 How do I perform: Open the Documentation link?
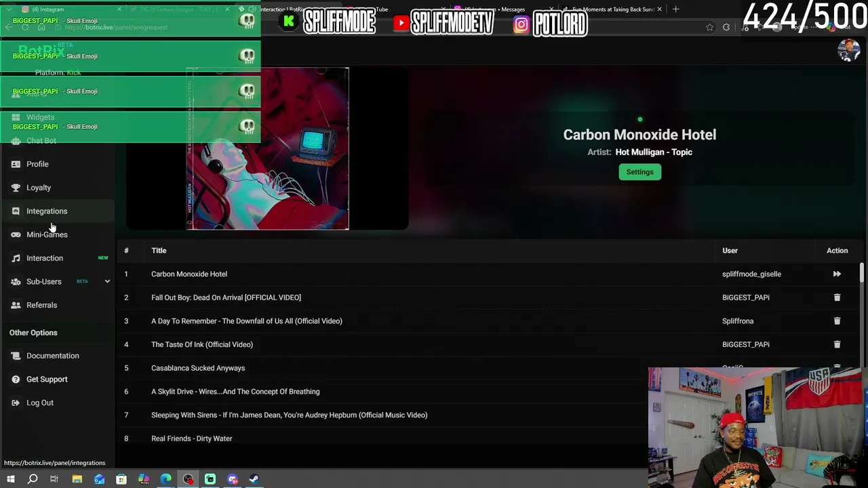[x=52, y=356]
